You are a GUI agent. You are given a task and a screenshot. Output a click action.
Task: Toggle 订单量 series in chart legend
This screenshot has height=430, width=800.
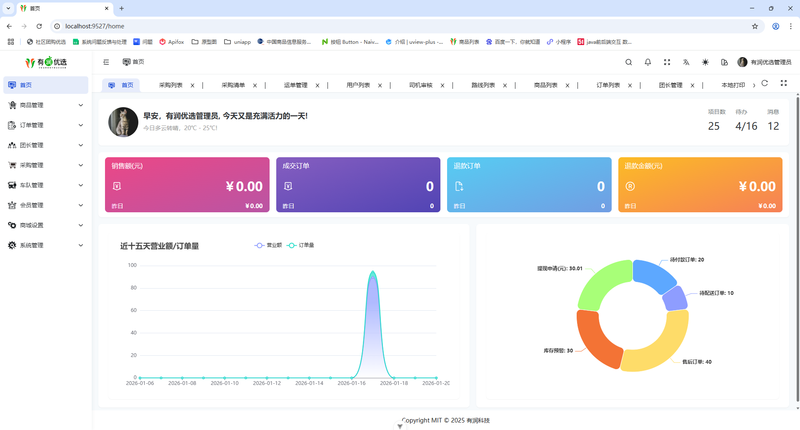click(x=301, y=245)
